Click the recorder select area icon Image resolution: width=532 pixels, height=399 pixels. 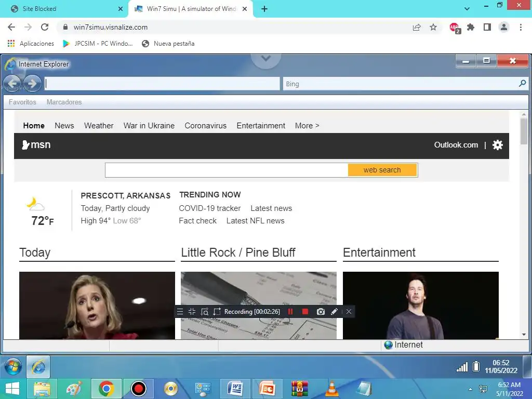tap(217, 312)
